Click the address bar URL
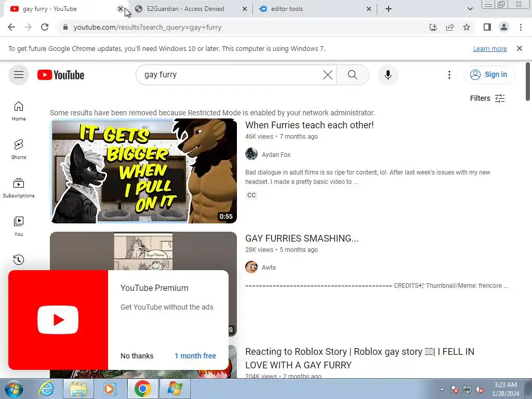 click(x=147, y=27)
